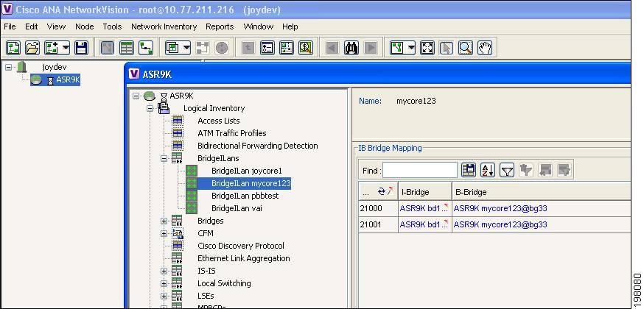644x309 pixels.
Task: Click the I-Bridge column header
Action: 425,192
